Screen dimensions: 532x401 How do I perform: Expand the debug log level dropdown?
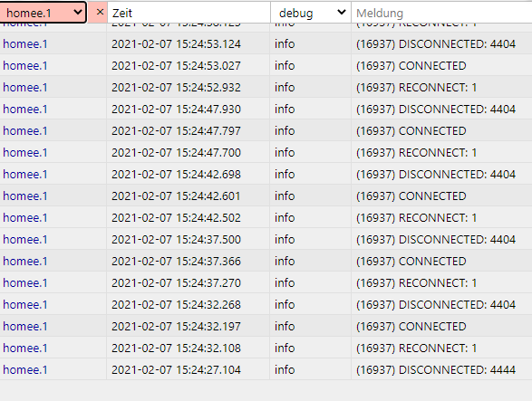(311, 13)
